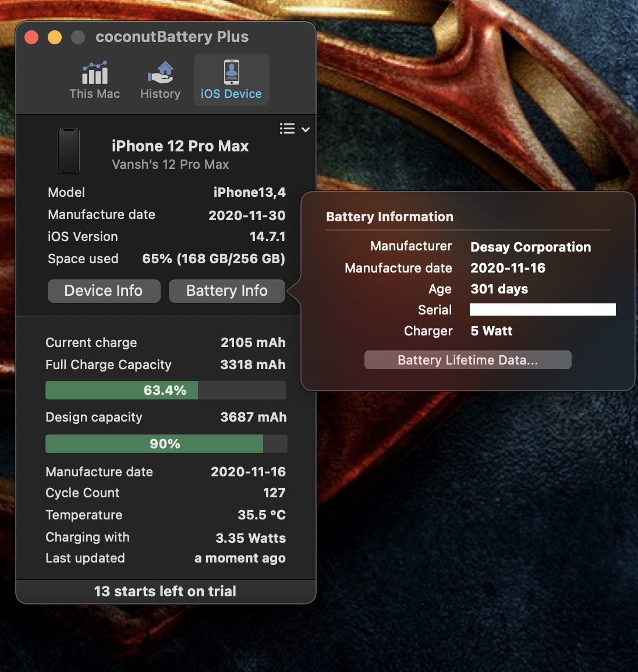The width and height of the screenshot is (638, 672).
Task: Click the redacted Serial number field
Action: click(x=543, y=309)
